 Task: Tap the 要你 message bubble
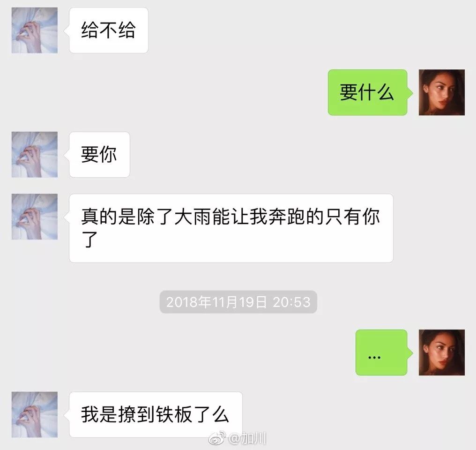tap(99, 155)
